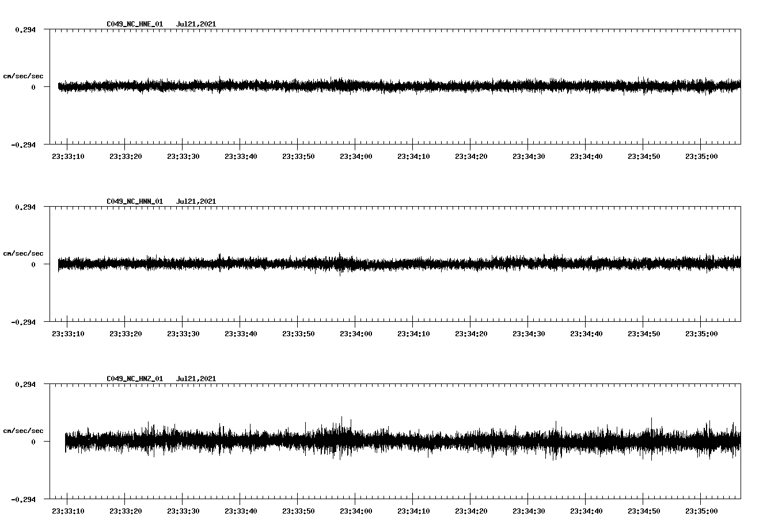Click time label 23:34:00 under HNE plot
Screen dimensions: 782x532
(356, 156)
